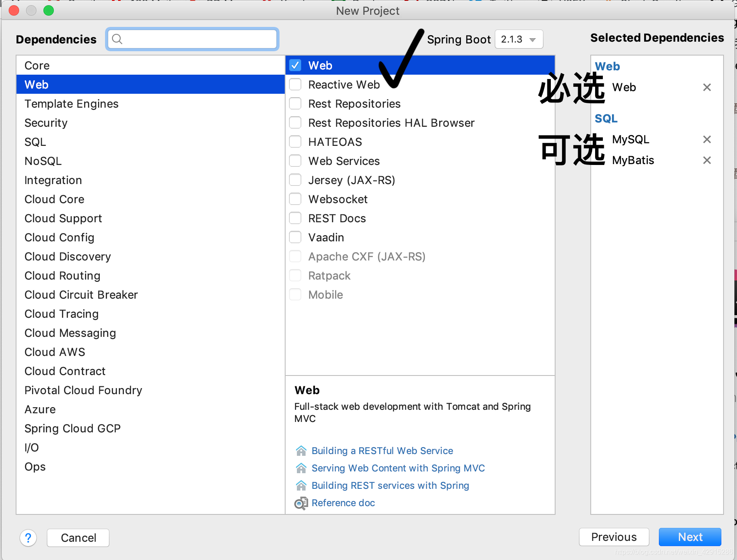The image size is (737, 560).
Task: Open the Reference doc link
Action: pos(343,503)
